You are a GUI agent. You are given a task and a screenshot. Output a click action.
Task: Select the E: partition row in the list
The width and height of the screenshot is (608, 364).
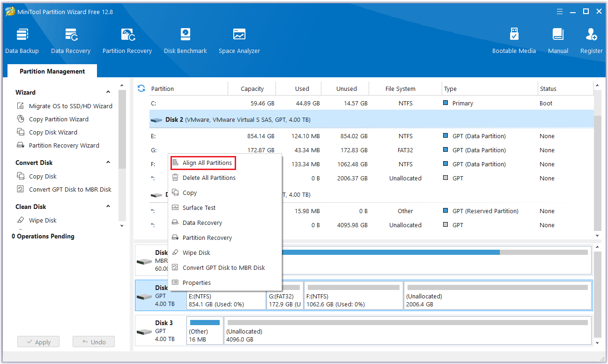tap(371, 136)
